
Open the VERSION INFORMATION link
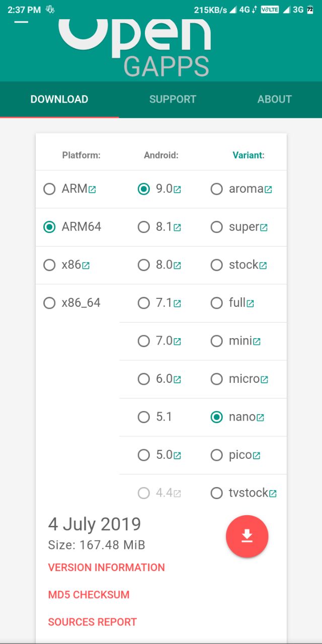click(107, 568)
